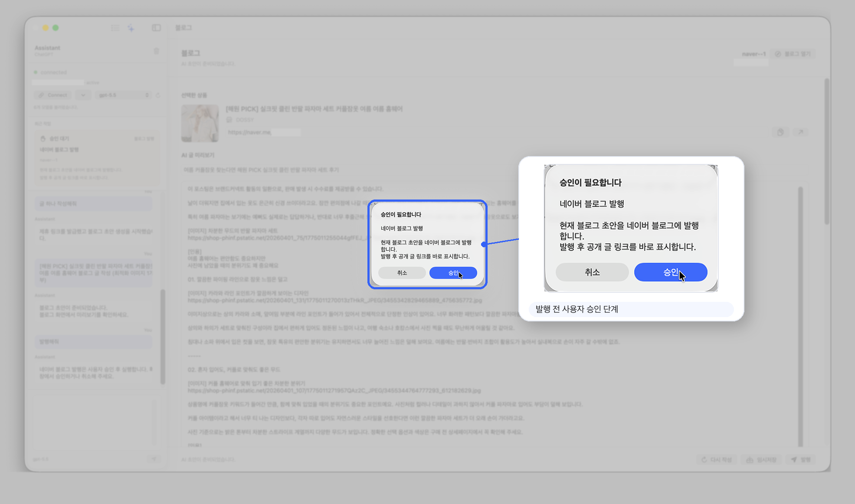Click the Connect button in sidebar

click(x=53, y=95)
